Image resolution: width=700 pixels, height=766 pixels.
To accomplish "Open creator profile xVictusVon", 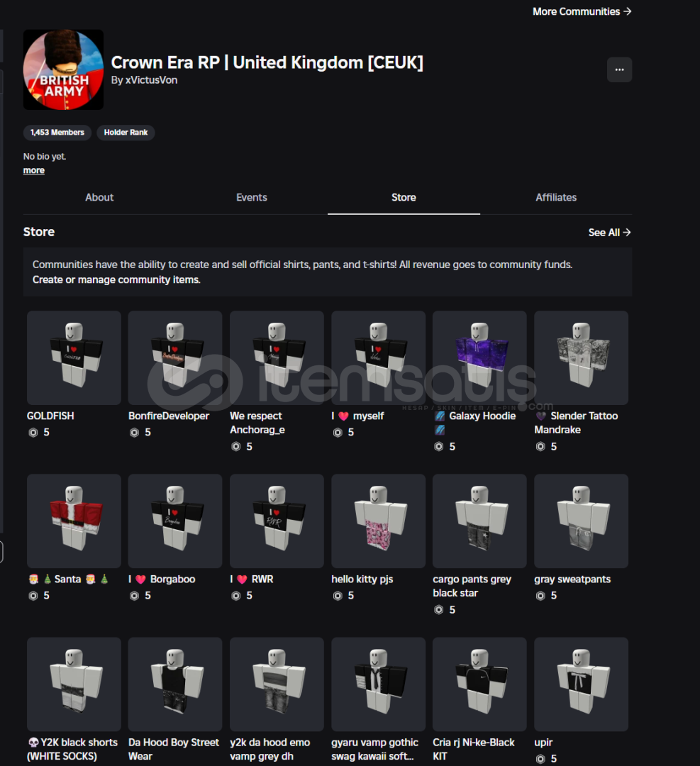I will [152, 80].
